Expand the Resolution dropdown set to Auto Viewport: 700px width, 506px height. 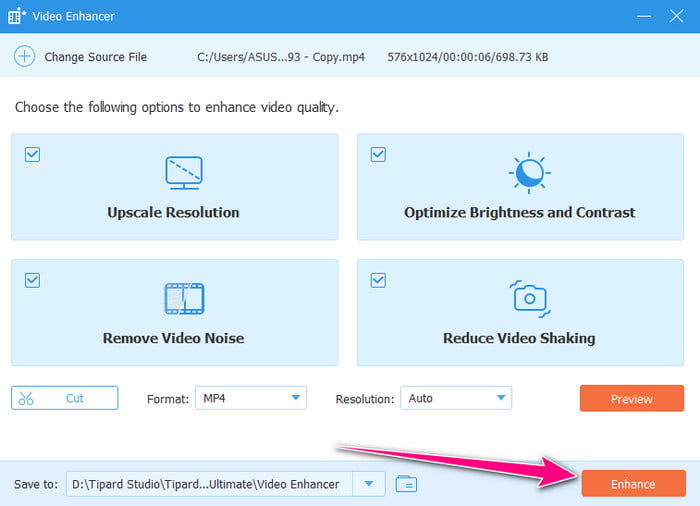(x=456, y=398)
